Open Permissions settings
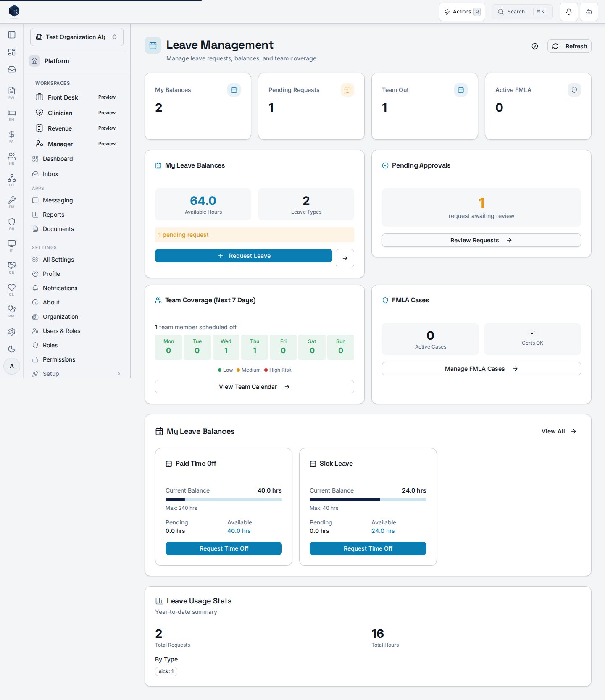This screenshot has height=700, width=605. [77, 359]
